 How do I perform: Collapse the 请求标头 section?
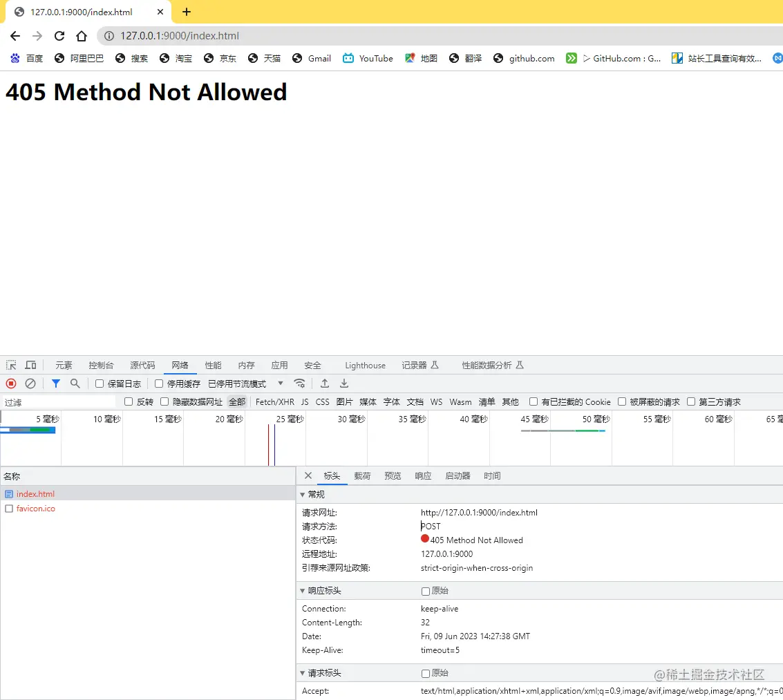(302, 673)
